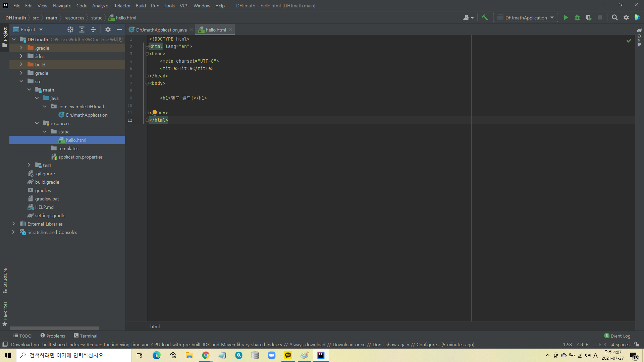644x362 pixels.
Task: Open the Refactor menu
Action: pyautogui.click(x=122, y=6)
